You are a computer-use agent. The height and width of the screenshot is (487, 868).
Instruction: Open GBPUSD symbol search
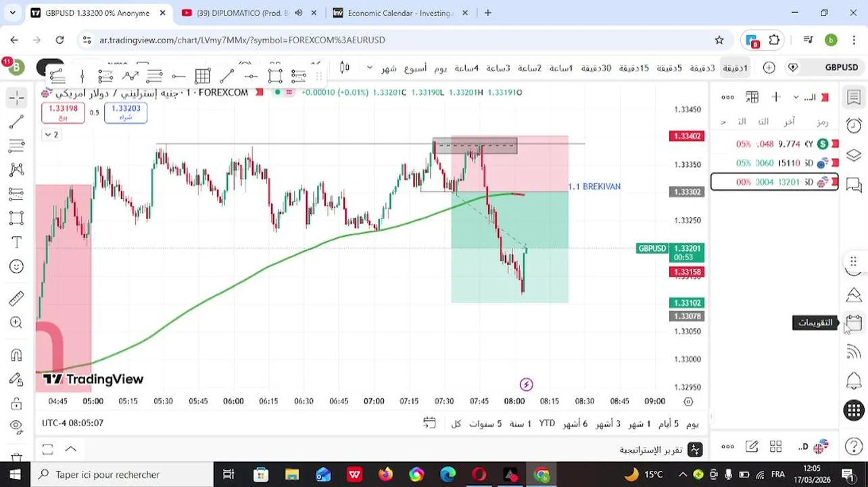841,68
